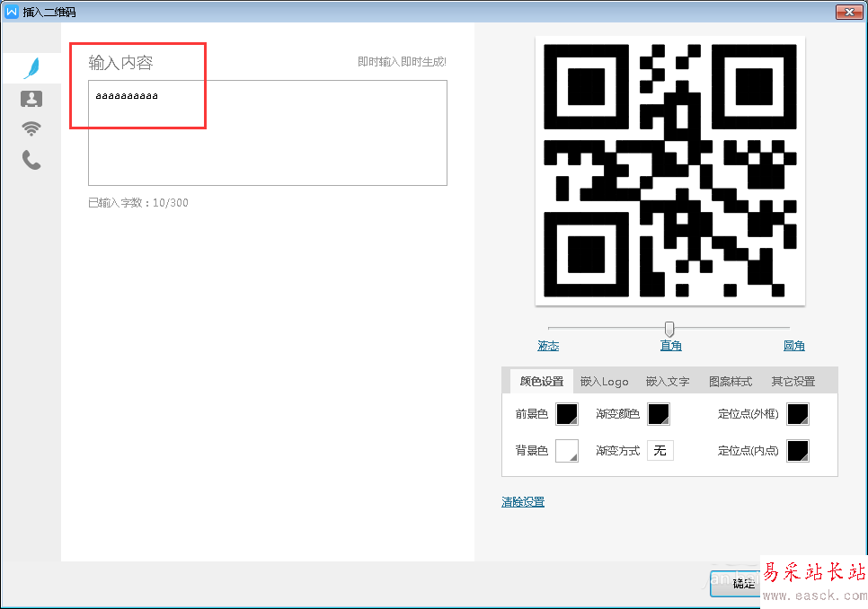
Task: Pick the 渐变颜色 gradient color swatch
Action: (659, 414)
